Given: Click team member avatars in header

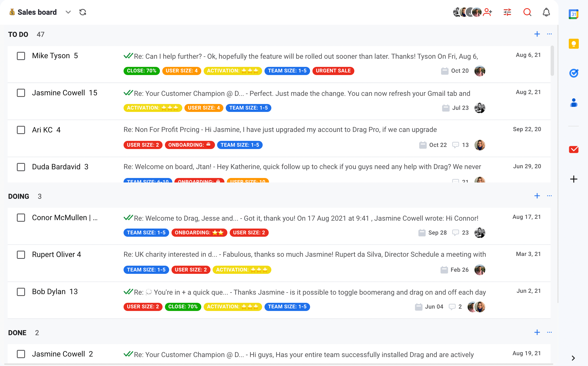Looking at the screenshot, I should 467,12.
